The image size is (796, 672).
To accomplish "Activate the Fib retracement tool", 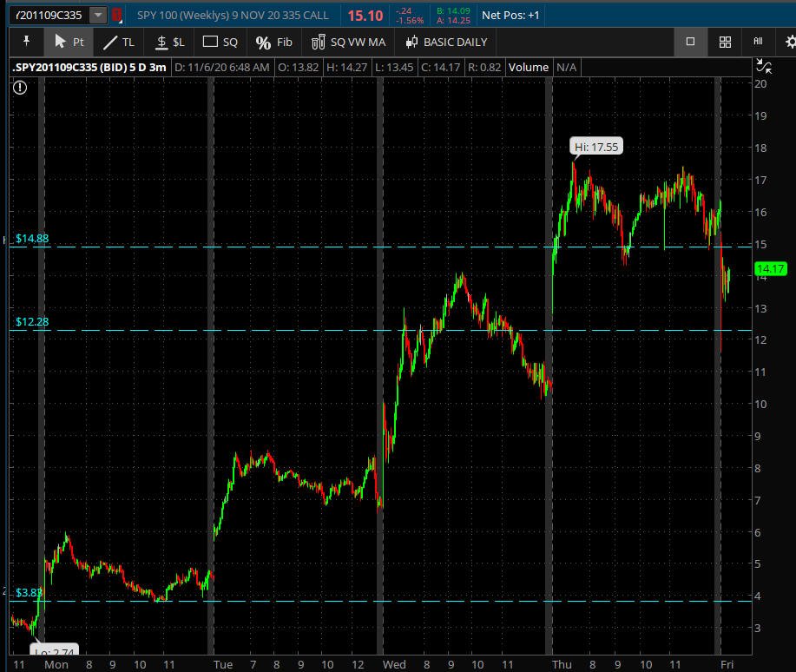I will pos(273,42).
